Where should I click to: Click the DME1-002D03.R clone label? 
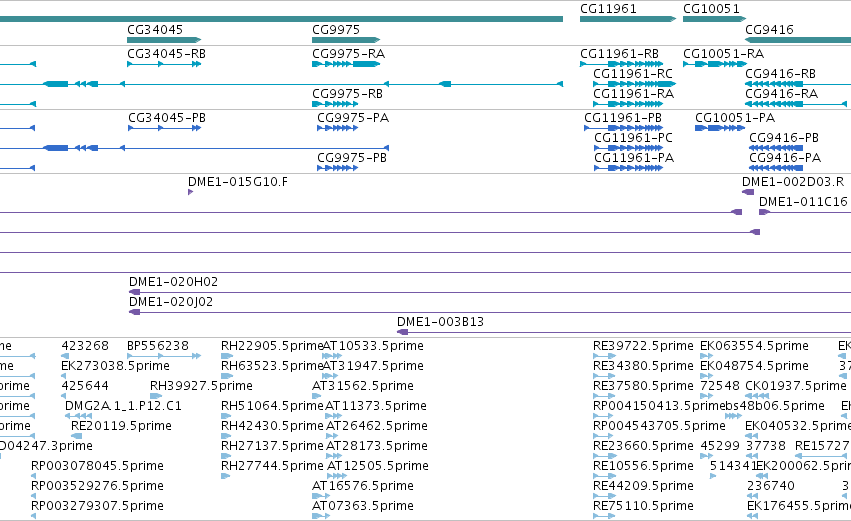click(793, 182)
